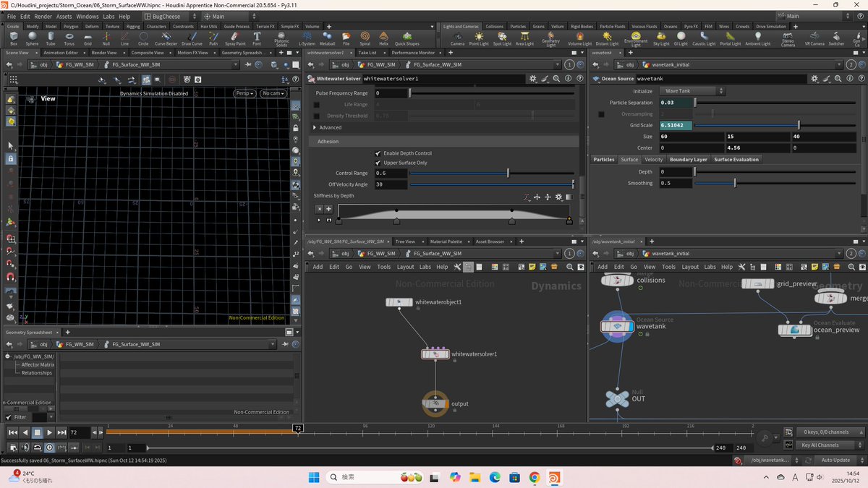Click the Area Light shelf tool
The image size is (868, 488).
point(525,38)
